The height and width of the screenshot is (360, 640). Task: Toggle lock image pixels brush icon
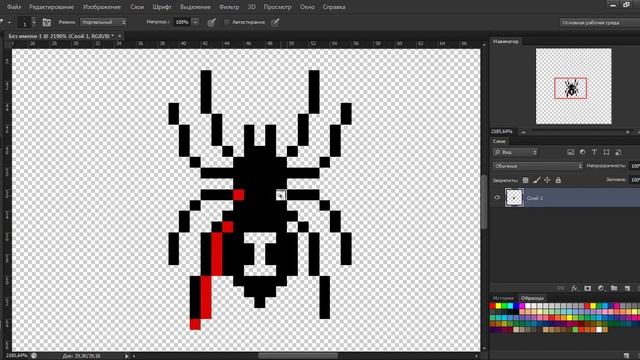(537, 180)
